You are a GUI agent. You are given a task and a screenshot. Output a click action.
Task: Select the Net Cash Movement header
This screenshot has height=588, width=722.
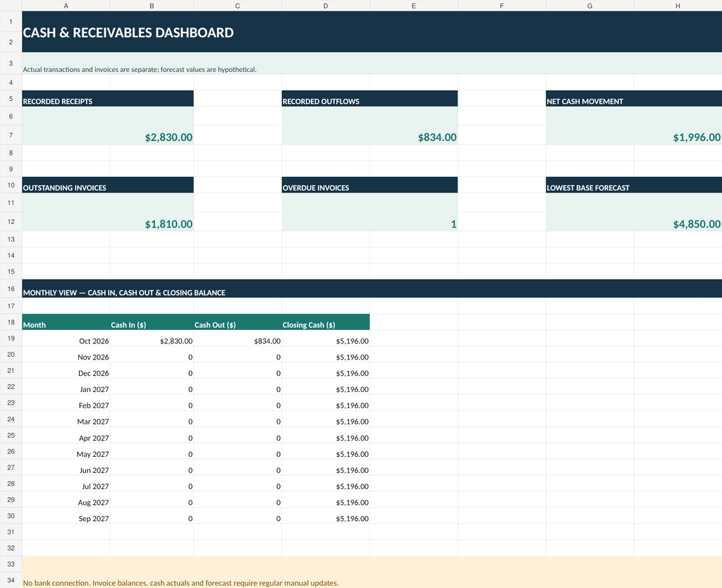pyautogui.click(x=634, y=99)
